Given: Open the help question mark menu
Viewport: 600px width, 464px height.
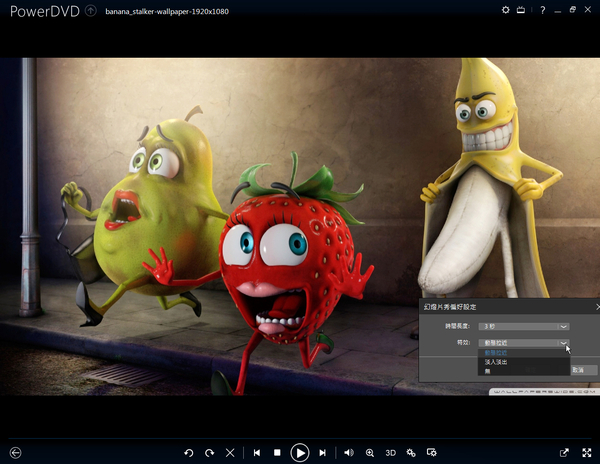Looking at the screenshot, I should [x=542, y=10].
